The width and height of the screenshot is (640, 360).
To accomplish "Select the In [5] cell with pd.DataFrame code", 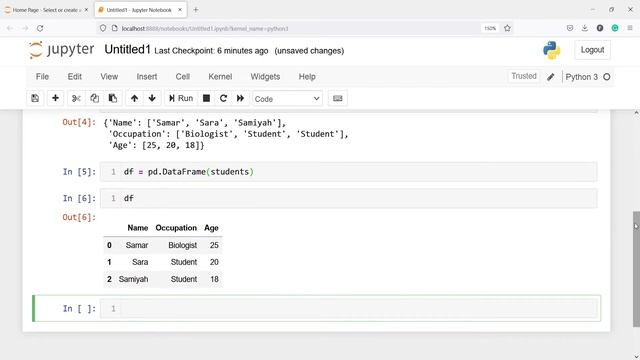I will [349, 172].
